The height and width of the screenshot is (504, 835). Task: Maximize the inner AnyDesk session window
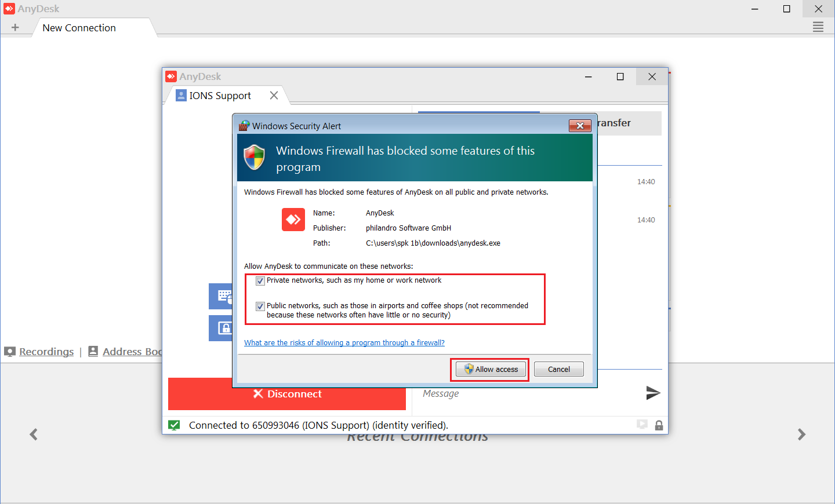pyautogui.click(x=620, y=76)
